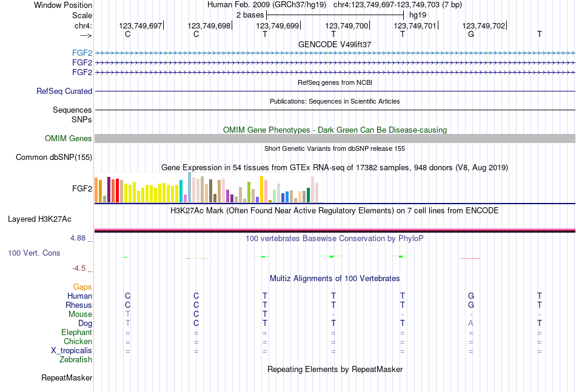The width and height of the screenshot is (576, 392).
Task: Click the Dog alignment base A
Action: coord(471,324)
